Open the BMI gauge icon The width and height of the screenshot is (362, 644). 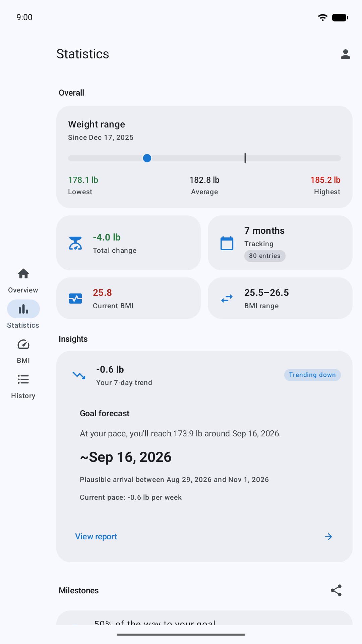[x=23, y=344]
